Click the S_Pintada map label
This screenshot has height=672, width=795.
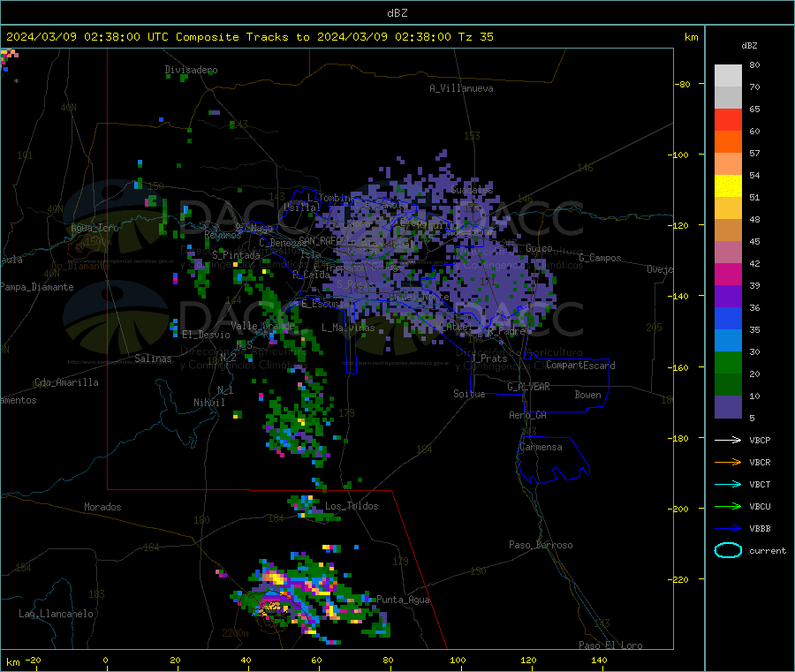point(236,255)
